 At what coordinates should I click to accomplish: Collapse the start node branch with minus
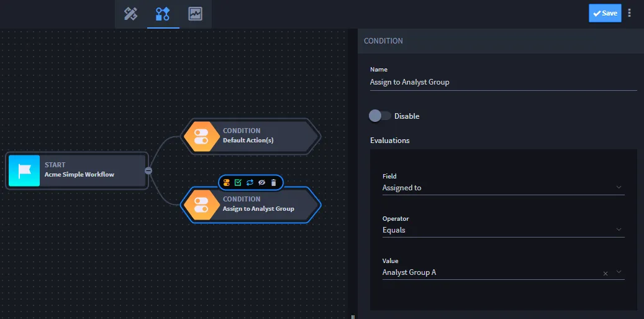coord(148,170)
